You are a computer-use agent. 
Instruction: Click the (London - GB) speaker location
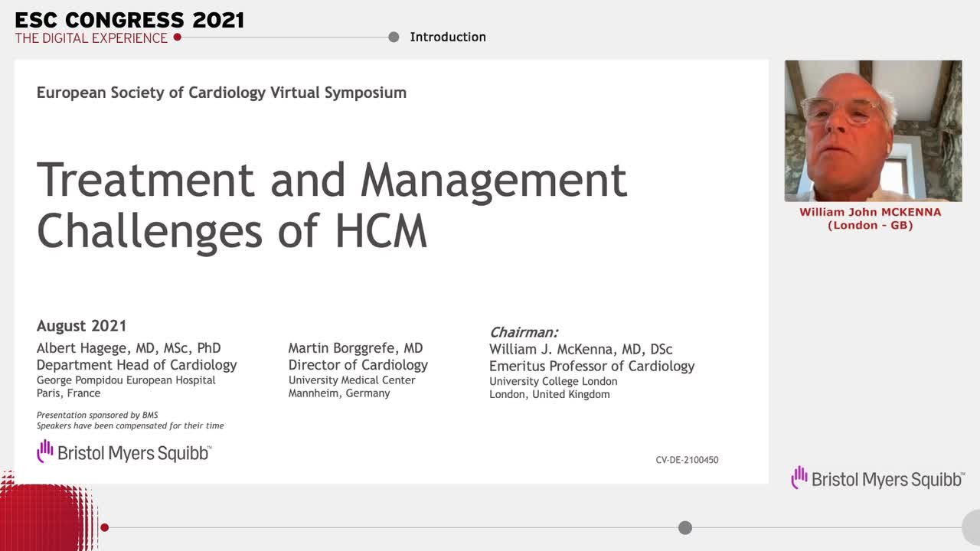pos(871,225)
